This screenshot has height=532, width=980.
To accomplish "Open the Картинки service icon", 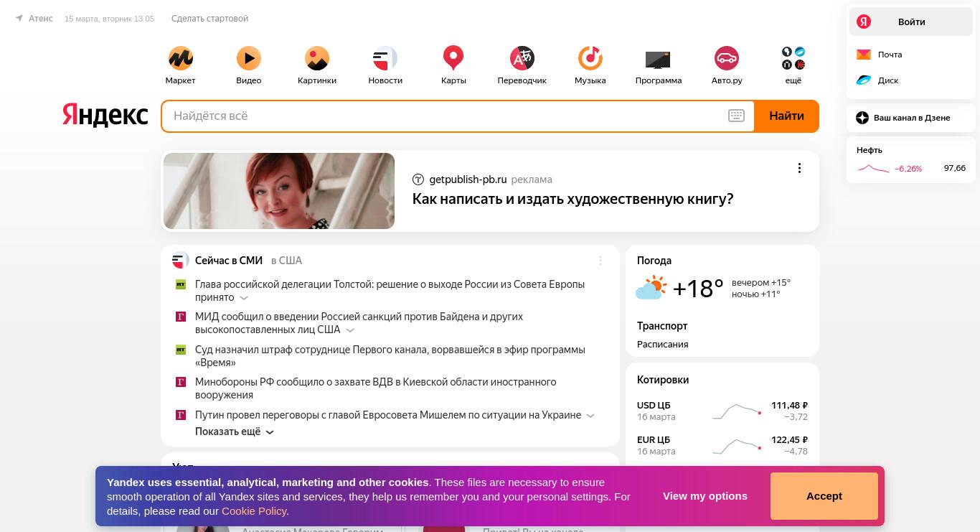I will (x=317, y=58).
